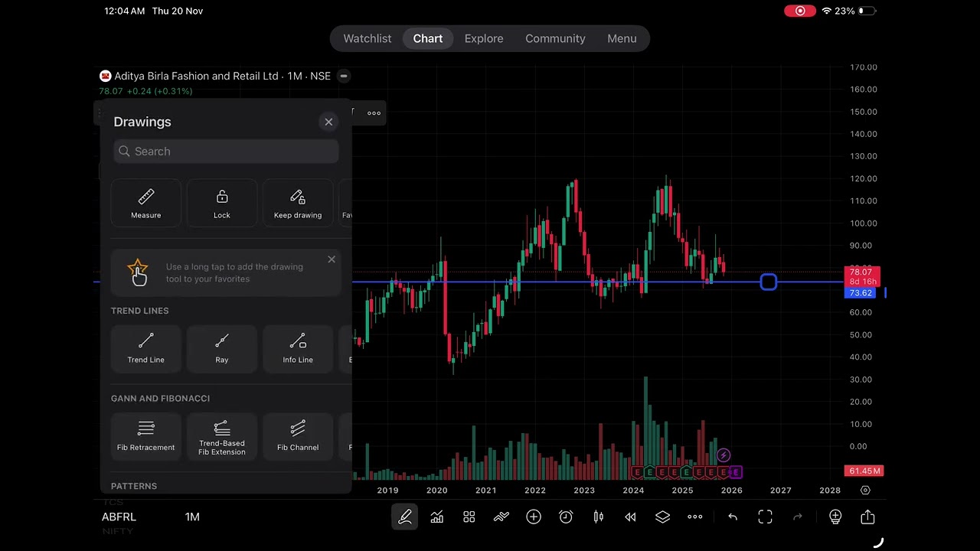Image resolution: width=980 pixels, height=551 pixels.
Task: Select the Fib Retracement tool
Action: 146,436
